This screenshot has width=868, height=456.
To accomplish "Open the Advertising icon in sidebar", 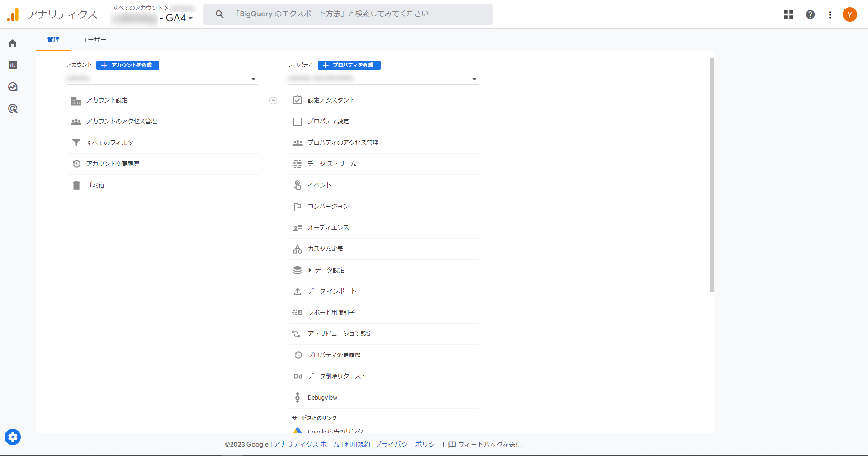I will click(x=13, y=108).
